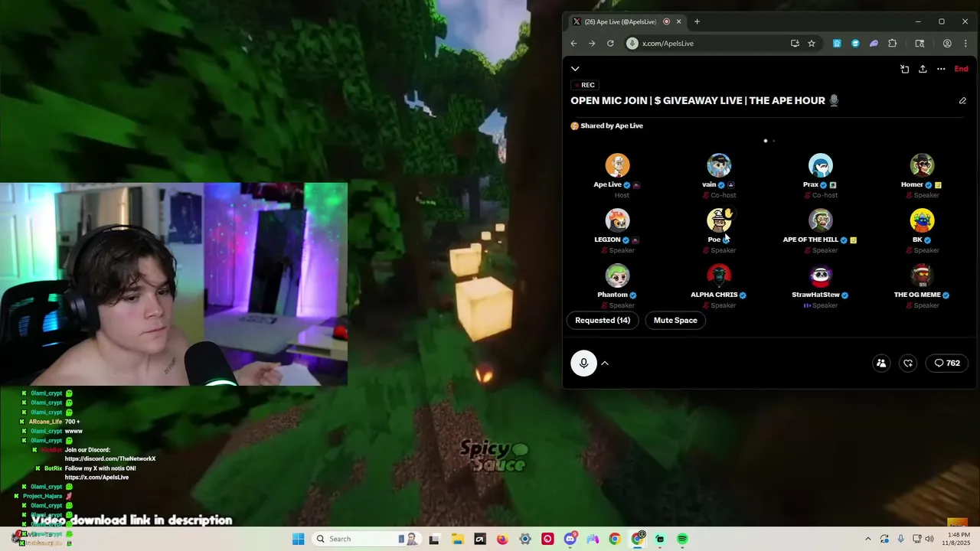Open Firefox from the taskbar

click(x=502, y=539)
